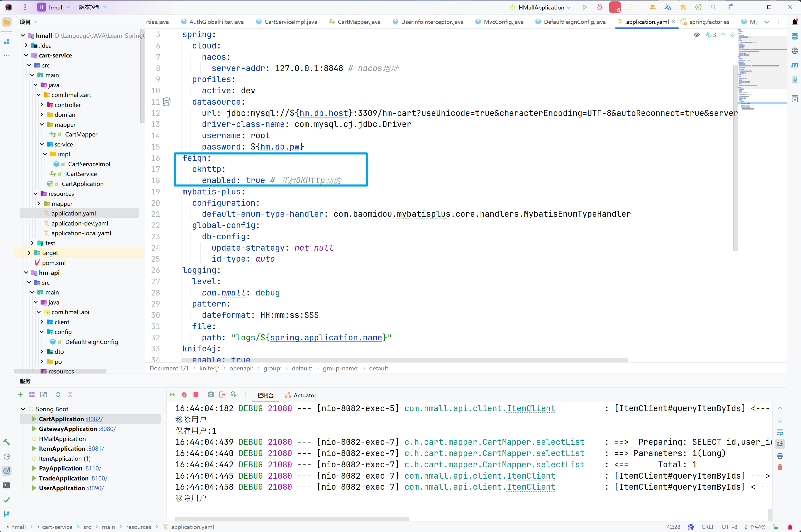Run HMallApplication with the green play icon
This screenshot has height=532, width=801.
point(584,7)
